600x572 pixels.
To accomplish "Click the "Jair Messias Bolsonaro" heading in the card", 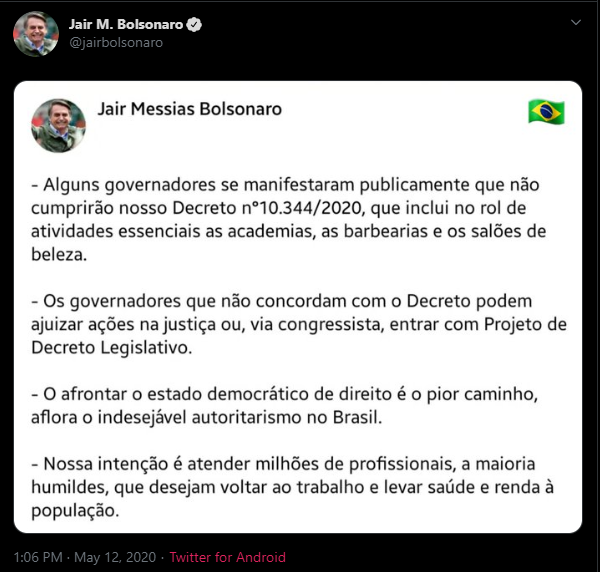I will click(190, 109).
